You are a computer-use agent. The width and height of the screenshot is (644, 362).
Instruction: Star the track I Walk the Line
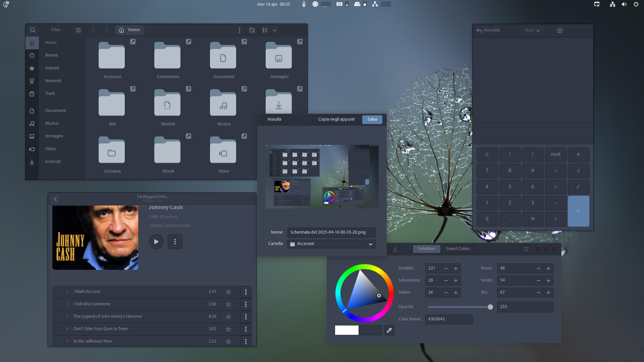(x=228, y=292)
